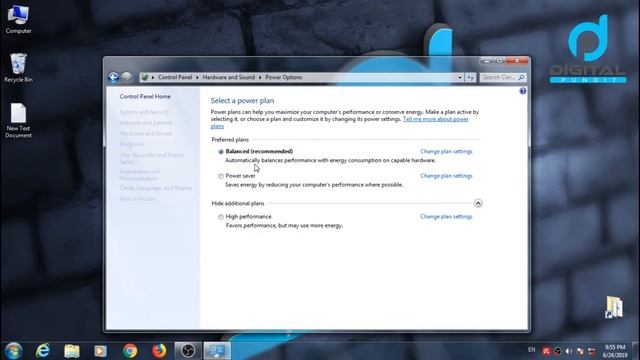Select the Power saver plan
This screenshot has width=640, height=360.
[x=221, y=176]
